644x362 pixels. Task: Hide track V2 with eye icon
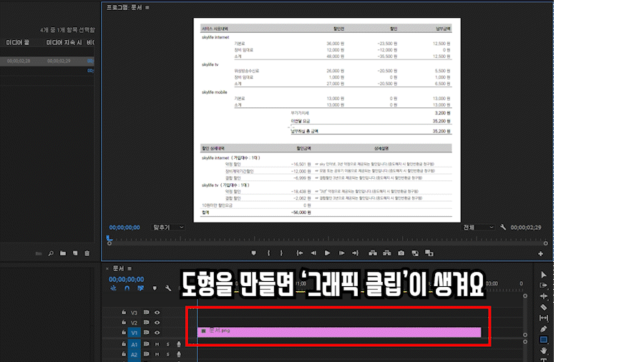(x=157, y=323)
